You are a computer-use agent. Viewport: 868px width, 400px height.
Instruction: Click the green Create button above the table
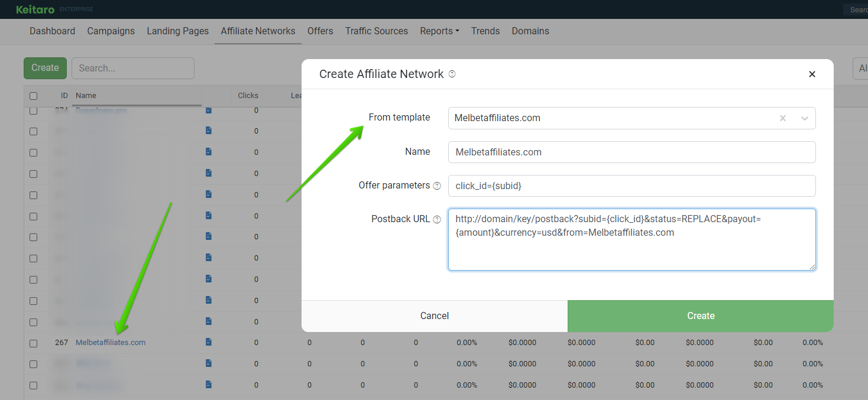45,68
